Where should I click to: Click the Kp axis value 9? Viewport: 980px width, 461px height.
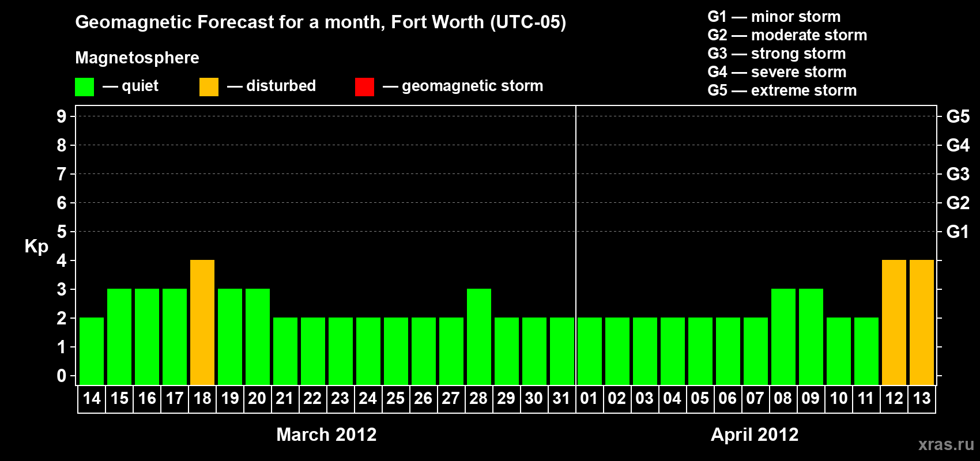point(62,116)
